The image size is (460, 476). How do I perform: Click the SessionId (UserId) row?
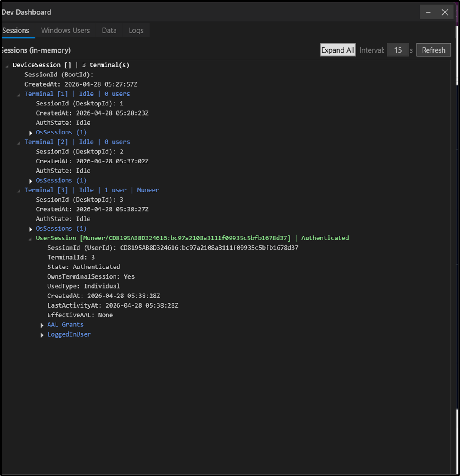(x=173, y=248)
